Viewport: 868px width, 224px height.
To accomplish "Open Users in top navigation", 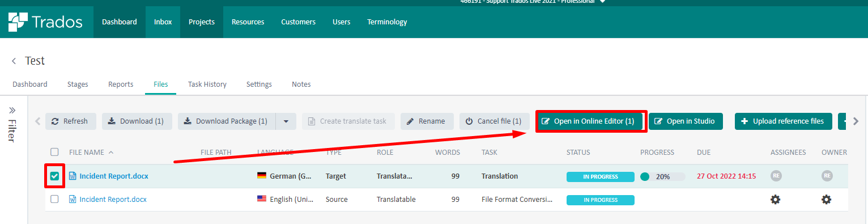I will (342, 22).
